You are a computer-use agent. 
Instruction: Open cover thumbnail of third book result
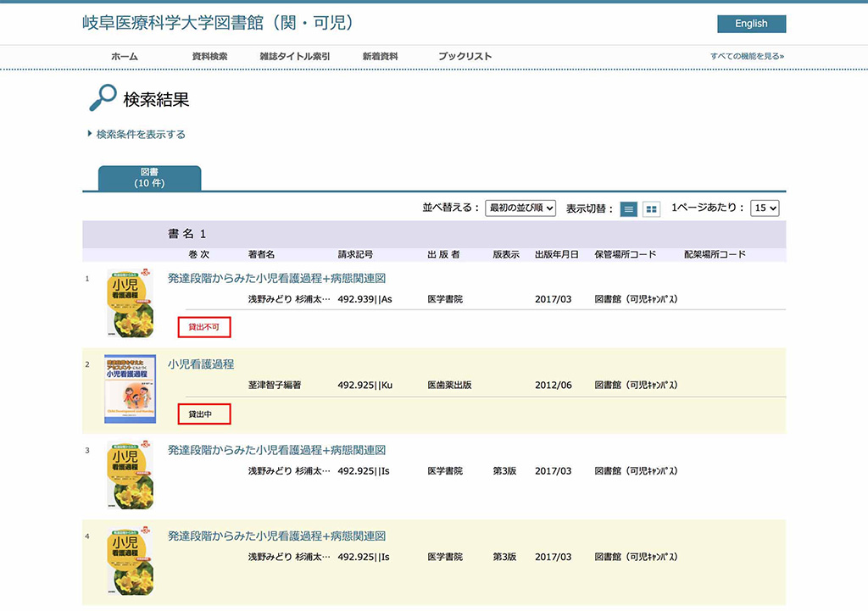[130, 475]
